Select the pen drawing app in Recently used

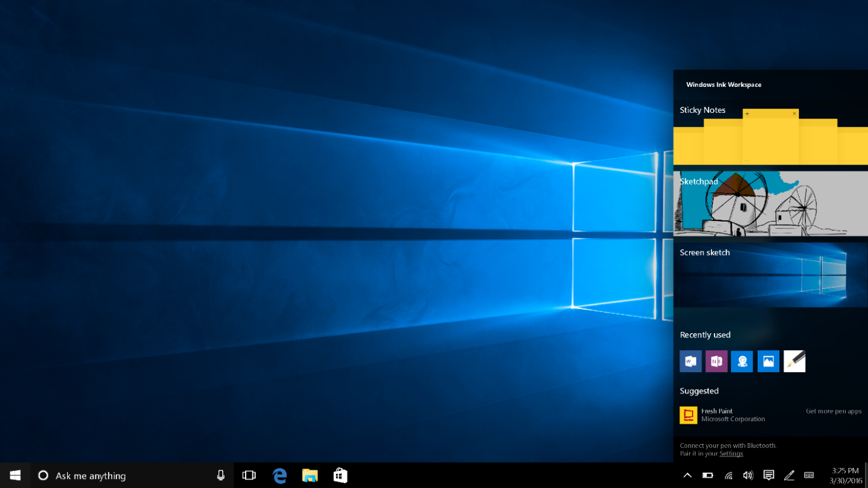pos(794,361)
